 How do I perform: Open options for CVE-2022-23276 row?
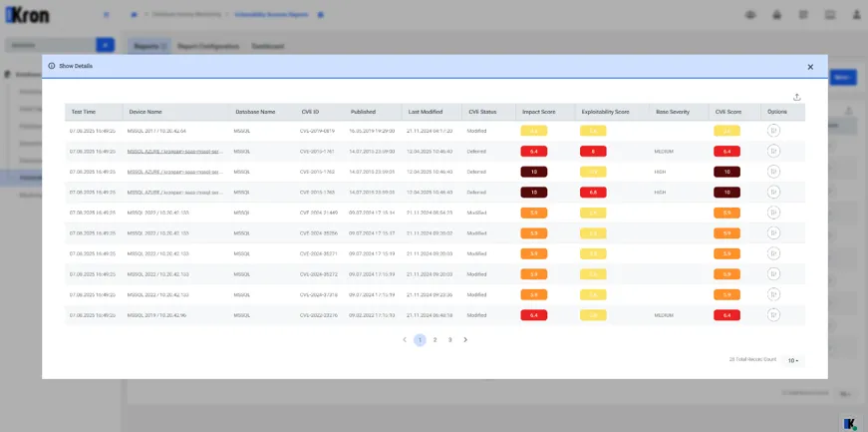(773, 315)
